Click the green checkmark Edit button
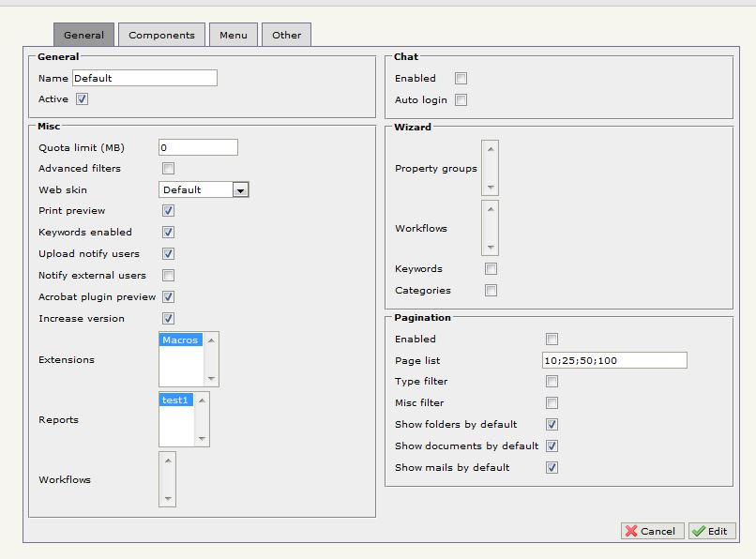Viewport: 756px width, 559px height. pyautogui.click(x=711, y=531)
